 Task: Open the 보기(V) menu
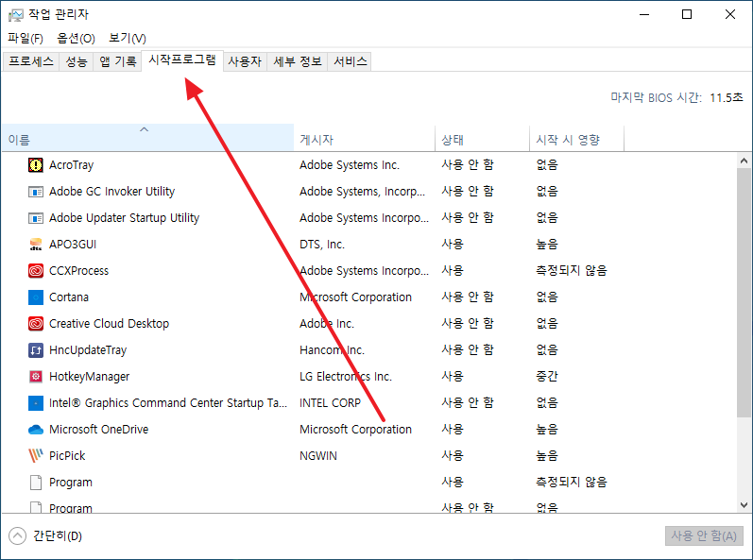(x=128, y=38)
